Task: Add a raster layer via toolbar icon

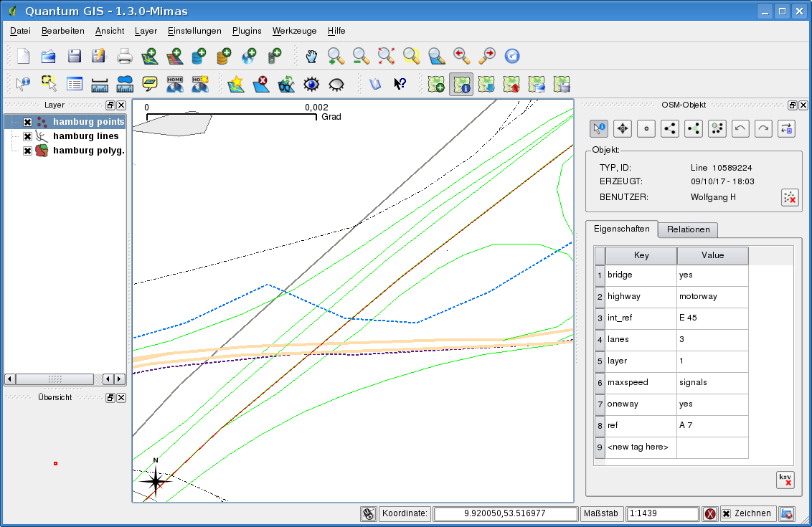Action: pos(174,56)
